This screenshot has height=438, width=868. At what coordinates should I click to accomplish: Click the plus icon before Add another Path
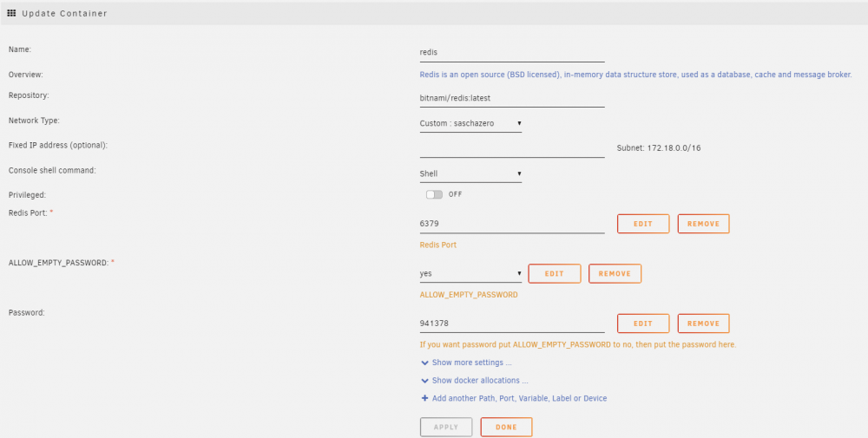click(424, 398)
